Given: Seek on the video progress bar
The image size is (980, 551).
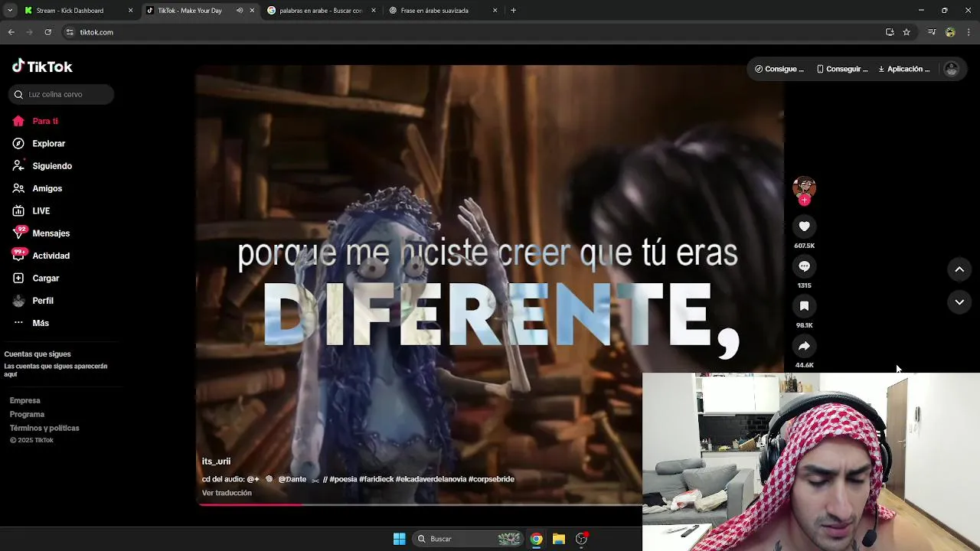Looking at the screenshot, I should click(x=420, y=504).
